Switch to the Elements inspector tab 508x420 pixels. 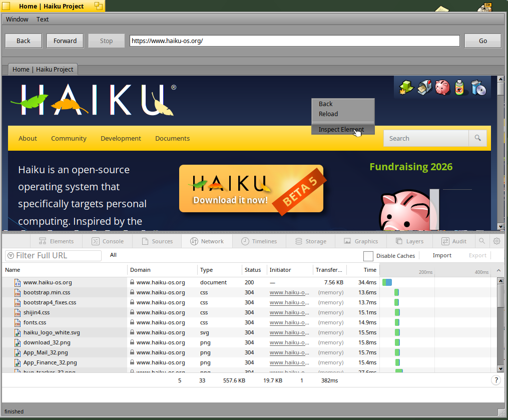coord(57,241)
